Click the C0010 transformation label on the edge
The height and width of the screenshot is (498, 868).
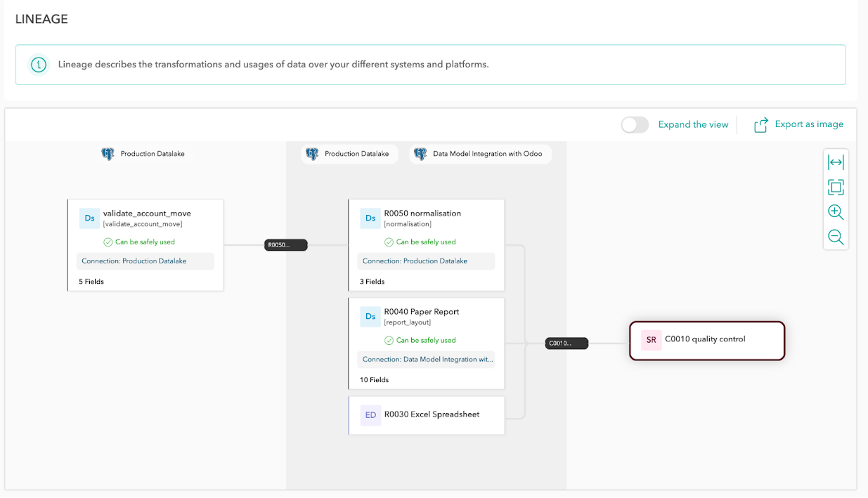pyautogui.click(x=566, y=343)
